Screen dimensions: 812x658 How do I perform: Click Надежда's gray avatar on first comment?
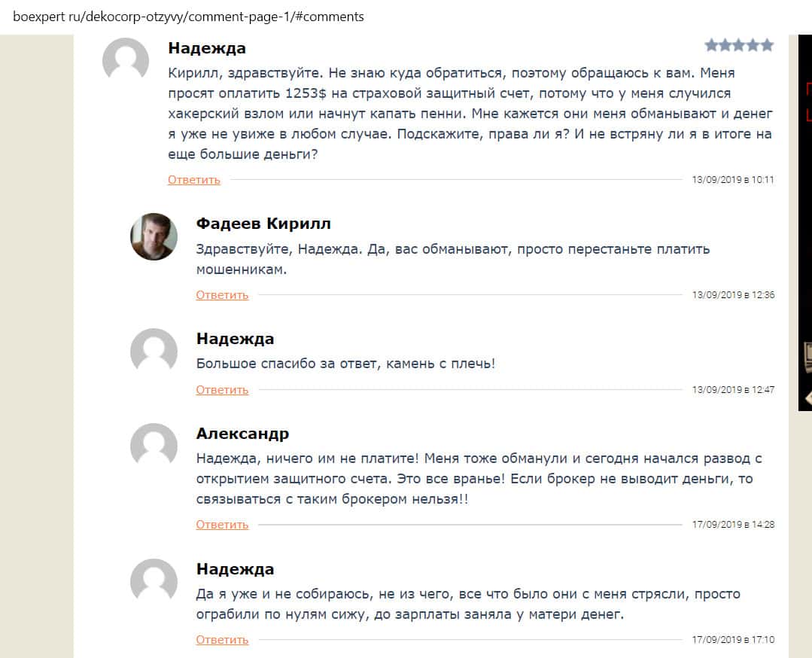pos(126,61)
